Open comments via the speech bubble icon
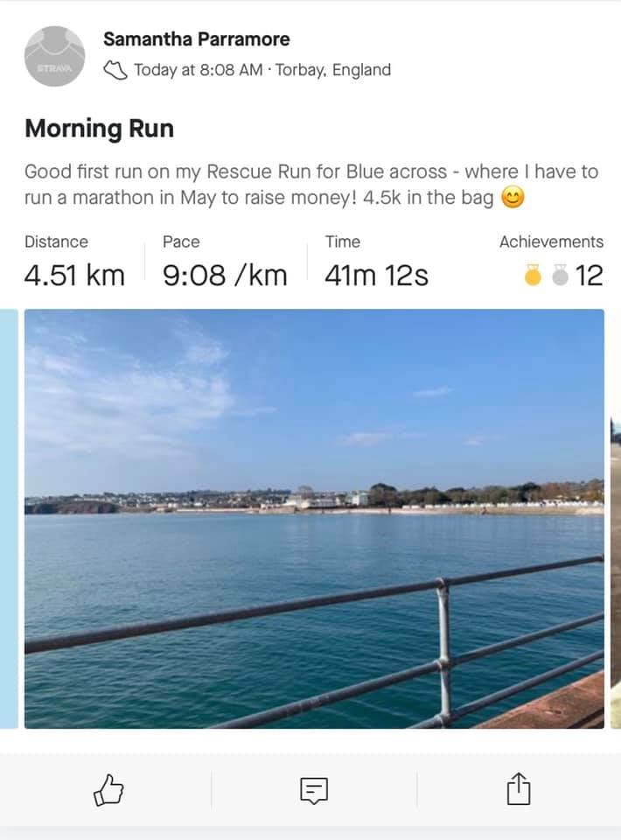621x840 pixels. coord(314,790)
